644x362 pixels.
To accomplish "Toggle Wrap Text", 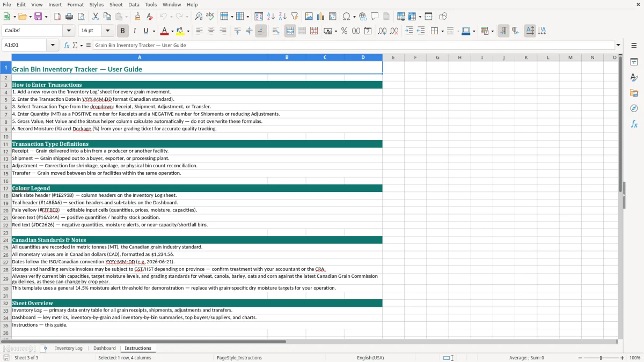I will (x=275, y=31).
